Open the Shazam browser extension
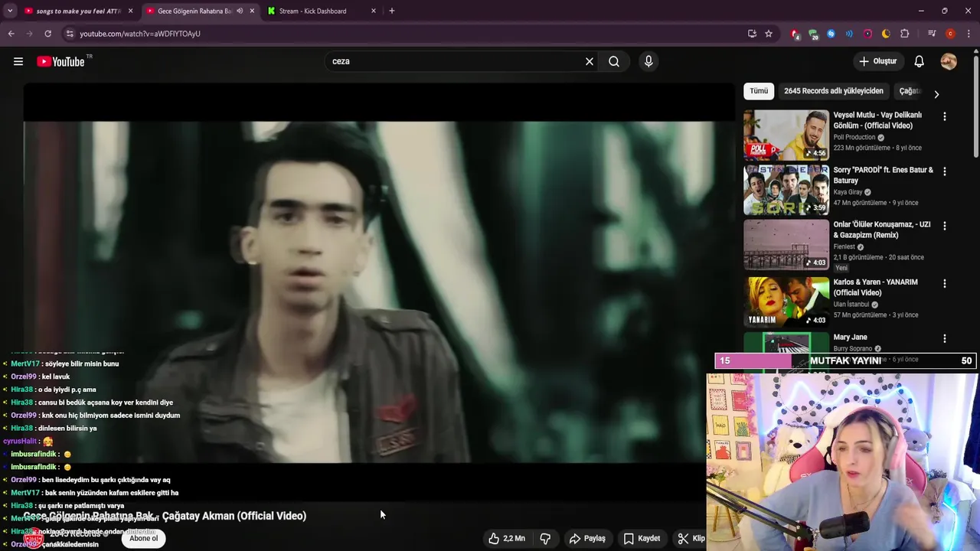 click(x=831, y=34)
